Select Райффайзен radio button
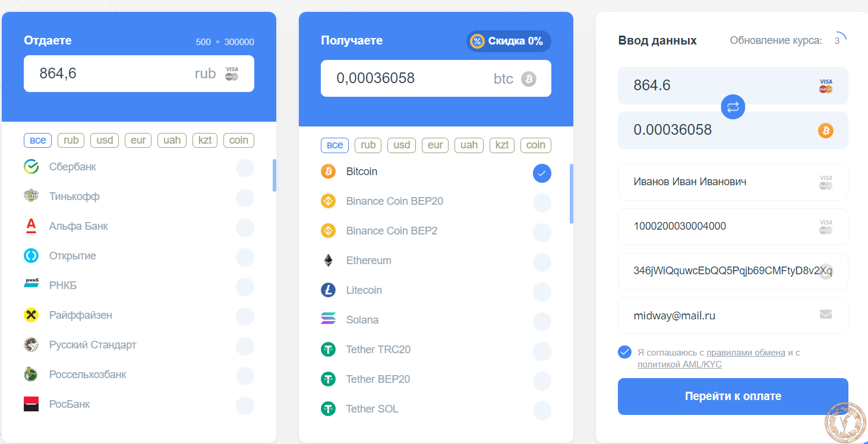The image size is (868, 444). 245,316
